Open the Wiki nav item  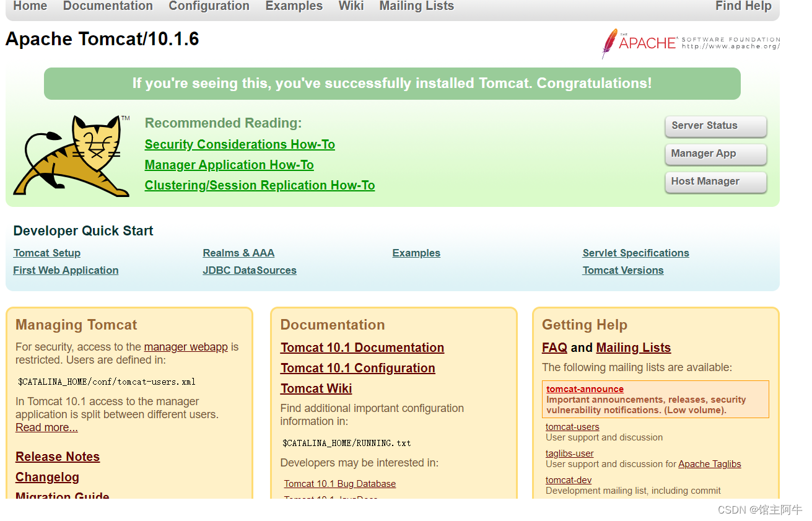tap(351, 6)
